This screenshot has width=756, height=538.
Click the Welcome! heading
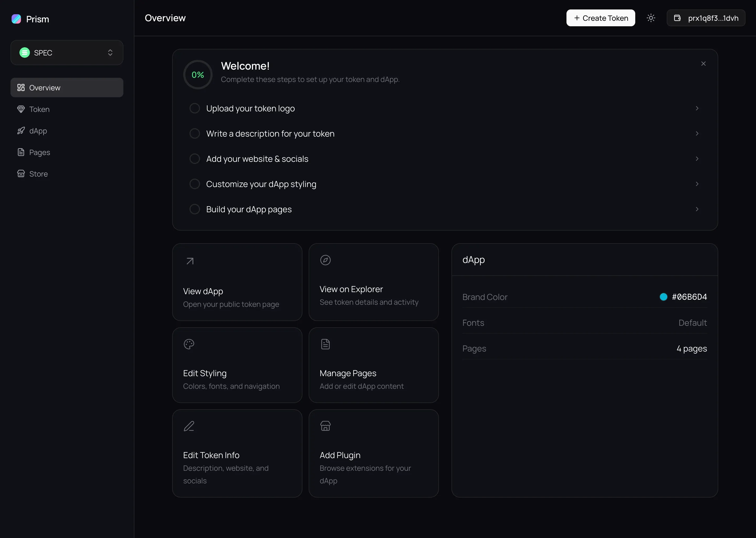pyautogui.click(x=245, y=66)
